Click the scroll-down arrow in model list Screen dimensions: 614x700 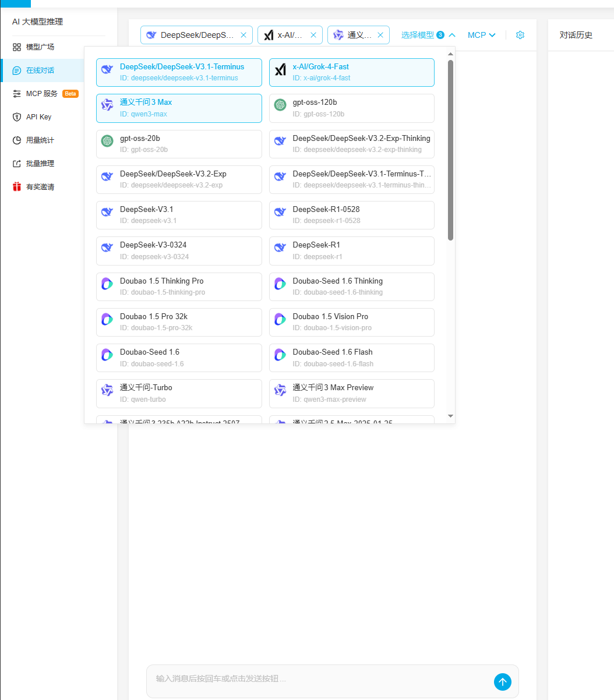pos(450,416)
